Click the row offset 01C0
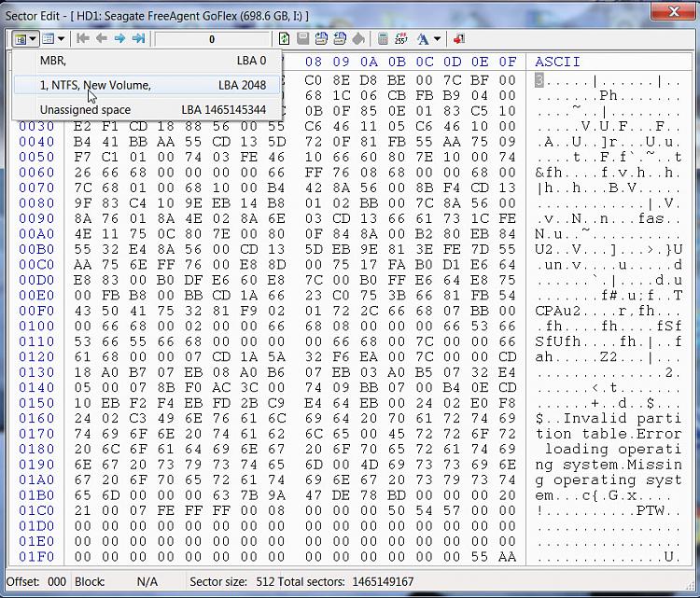 (x=36, y=510)
